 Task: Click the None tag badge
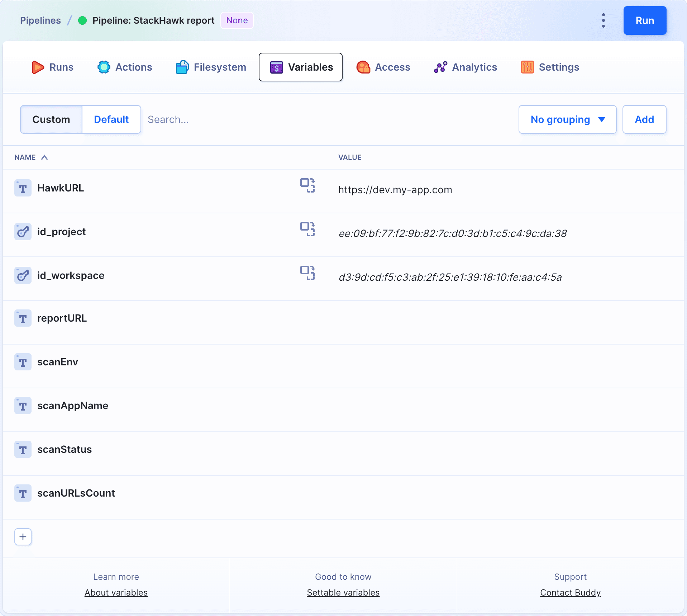click(237, 20)
